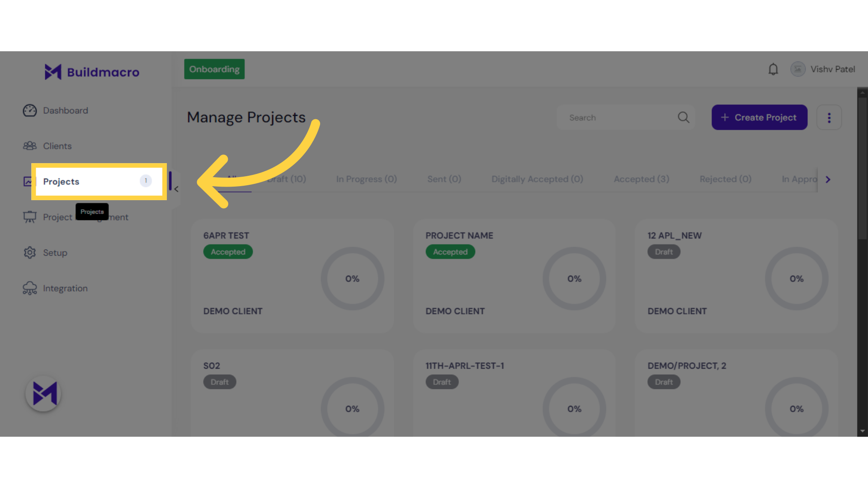Screen dimensions: 868x488
Task: Click the Dashboard navigation icon
Action: [29, 110]
